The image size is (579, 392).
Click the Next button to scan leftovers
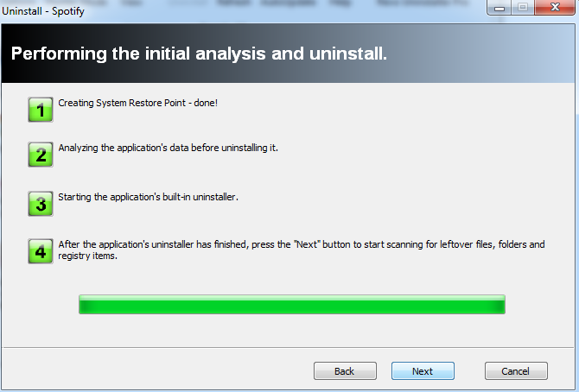[423, 371]
